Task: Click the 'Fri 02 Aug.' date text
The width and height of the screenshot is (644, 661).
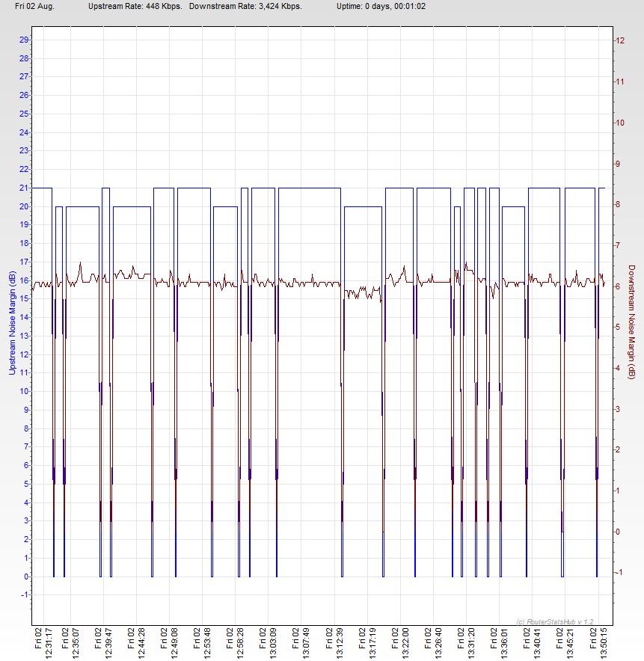Action: (x=34, y=6)
